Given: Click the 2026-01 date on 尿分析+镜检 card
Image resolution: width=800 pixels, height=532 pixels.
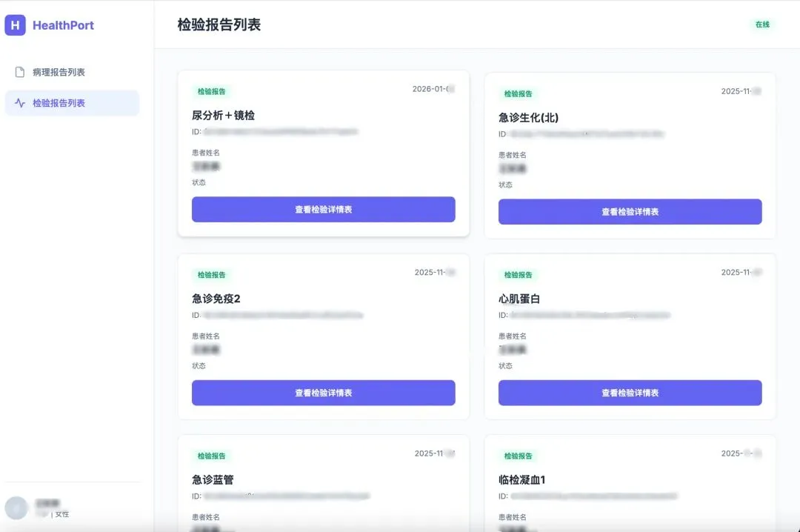Looking at the screenshot, I should point(433,89).
